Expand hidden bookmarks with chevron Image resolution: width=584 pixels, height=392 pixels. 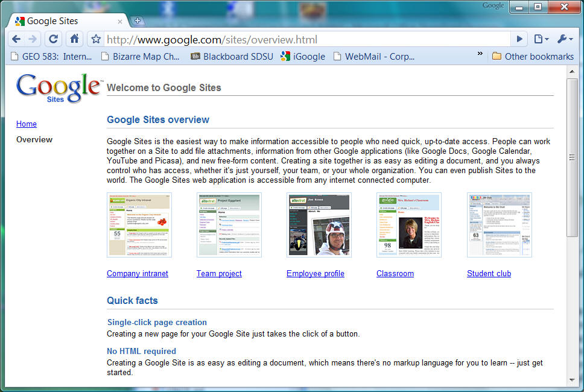pyautogui.click(x=480, y=54)
